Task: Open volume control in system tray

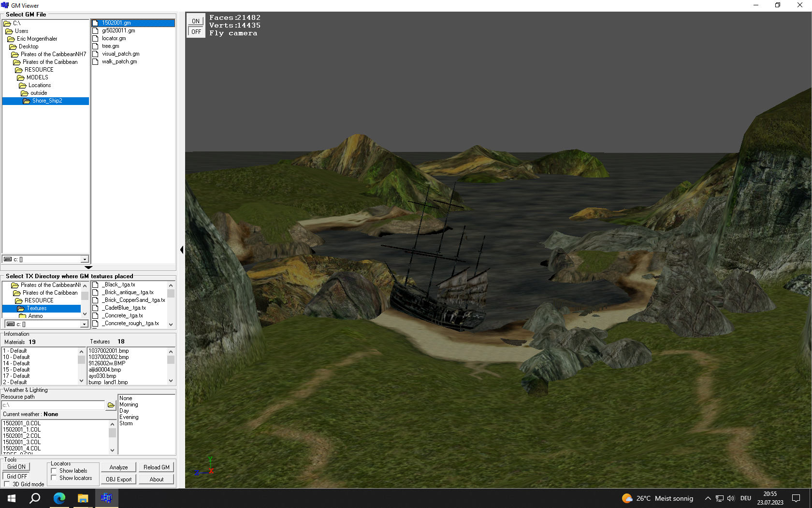Action: (731, 498)
